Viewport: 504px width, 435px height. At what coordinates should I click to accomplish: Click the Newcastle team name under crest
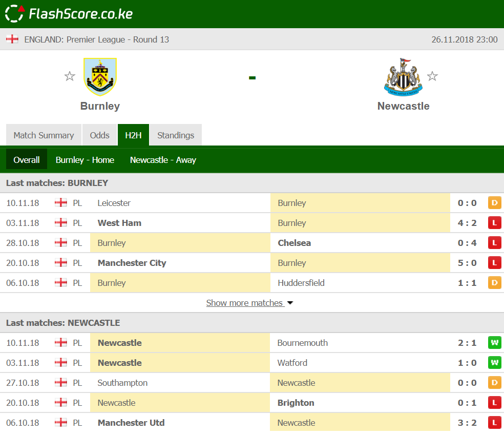coord(404,106)
